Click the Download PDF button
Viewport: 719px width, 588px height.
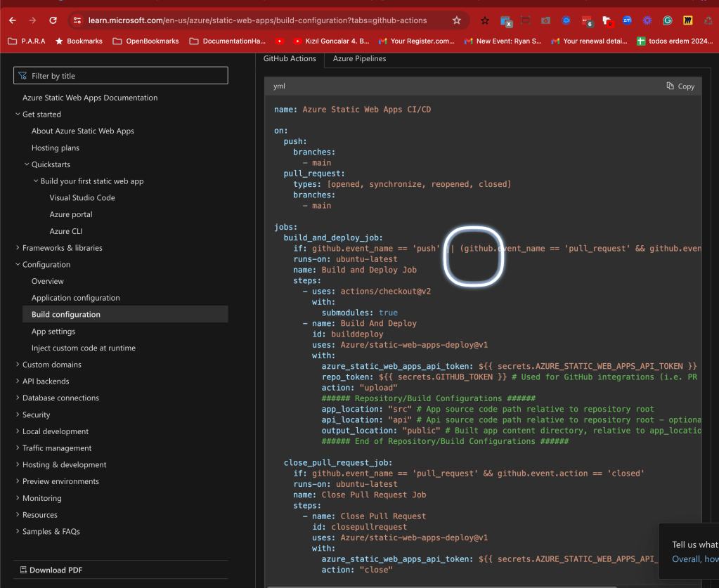(51, 570)
